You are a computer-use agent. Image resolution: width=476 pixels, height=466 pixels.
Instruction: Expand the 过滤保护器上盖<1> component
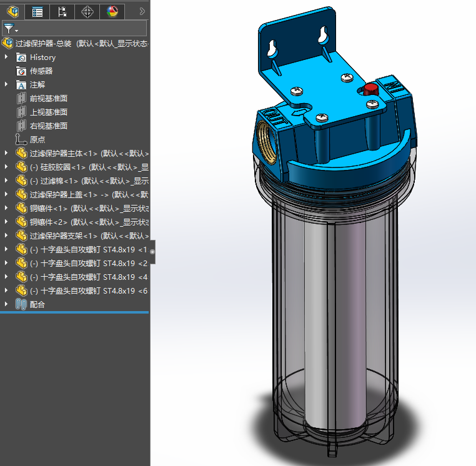(6, 194)
